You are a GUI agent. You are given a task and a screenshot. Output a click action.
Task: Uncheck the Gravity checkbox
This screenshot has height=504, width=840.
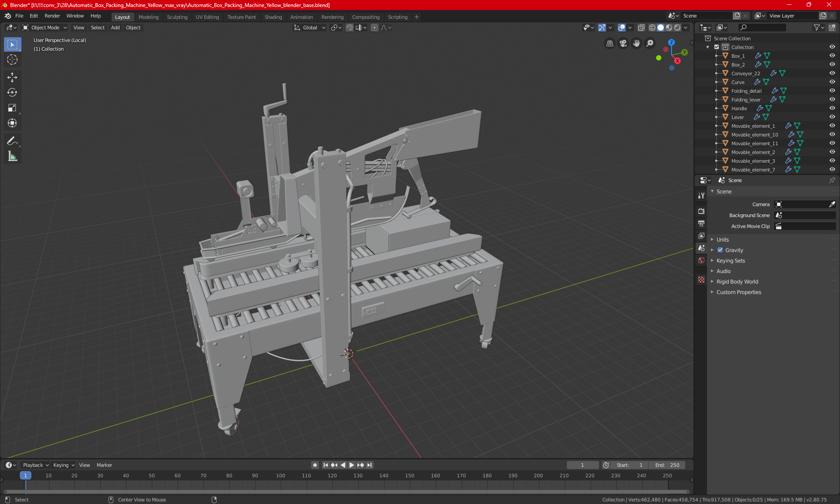tap(720, 250)
